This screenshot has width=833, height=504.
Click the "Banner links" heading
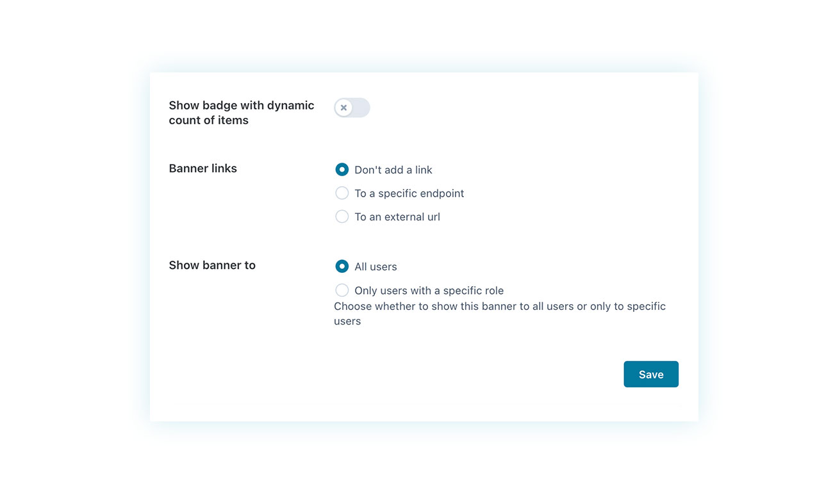203,168
